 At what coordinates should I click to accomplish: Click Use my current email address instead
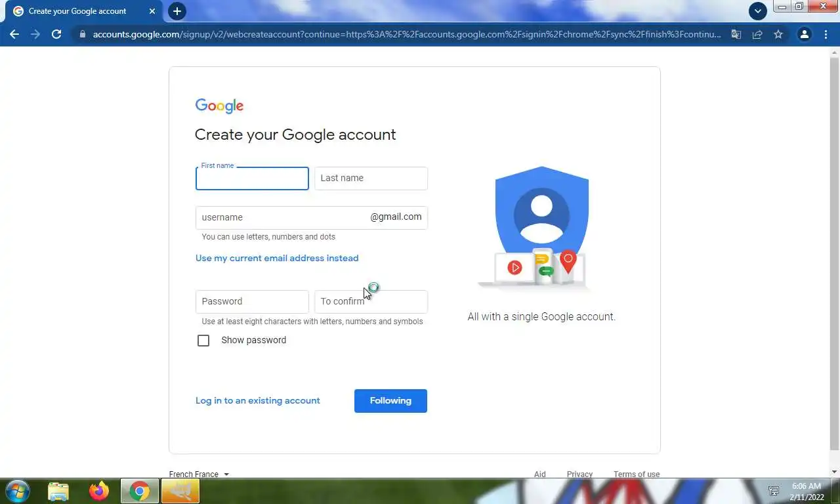click(x=277, y=258)
